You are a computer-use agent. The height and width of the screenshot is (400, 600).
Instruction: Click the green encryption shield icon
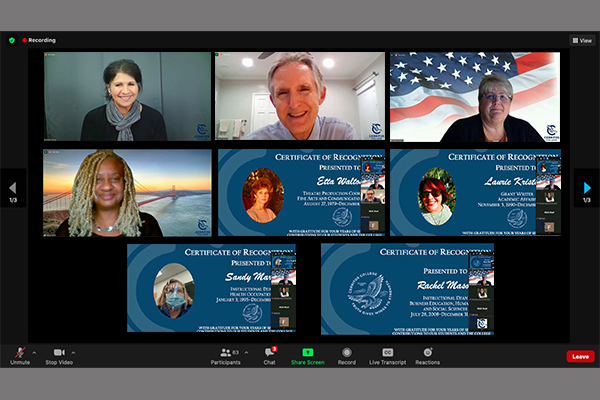(11, 40)
